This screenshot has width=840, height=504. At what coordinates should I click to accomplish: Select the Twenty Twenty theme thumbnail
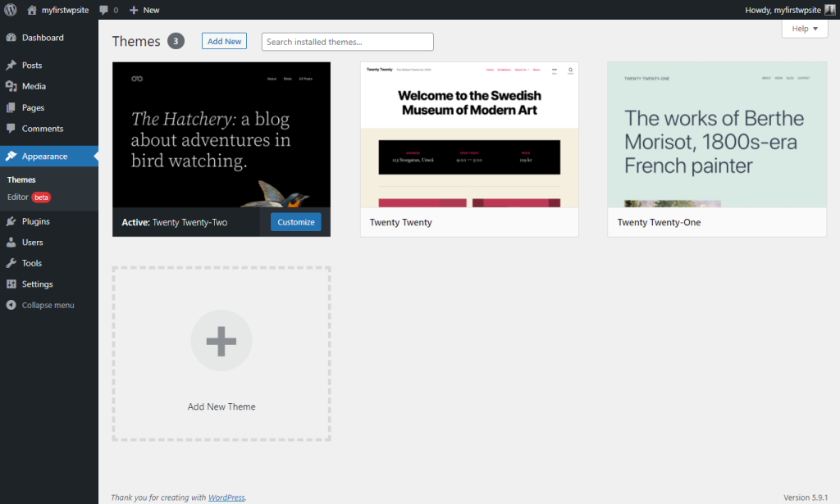469,131
